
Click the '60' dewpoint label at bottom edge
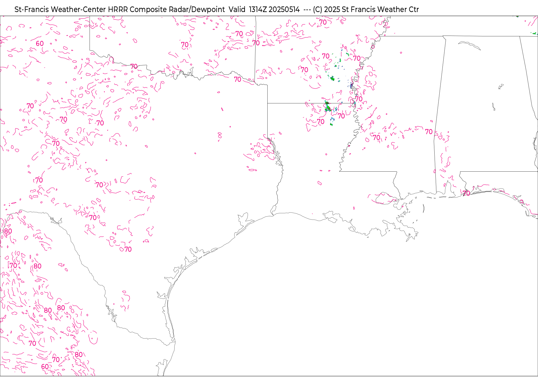click(45, 367)
